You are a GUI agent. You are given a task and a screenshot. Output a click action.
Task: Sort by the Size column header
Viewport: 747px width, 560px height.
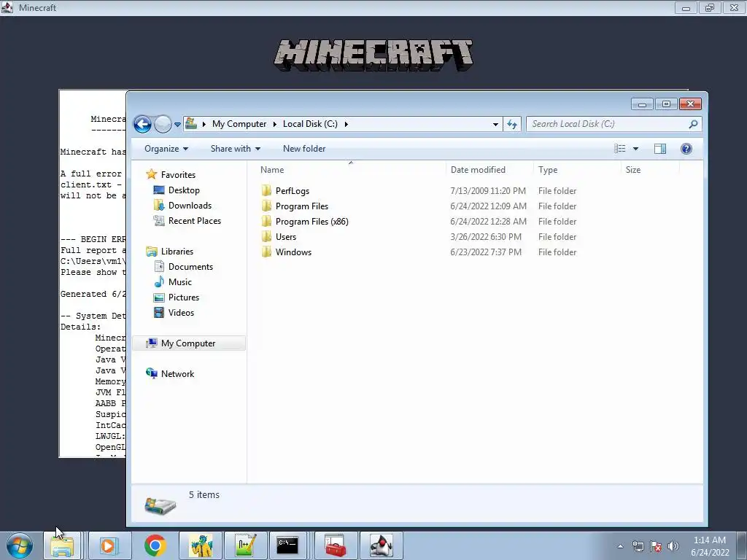pyautogui.click(x=633, y=170)
